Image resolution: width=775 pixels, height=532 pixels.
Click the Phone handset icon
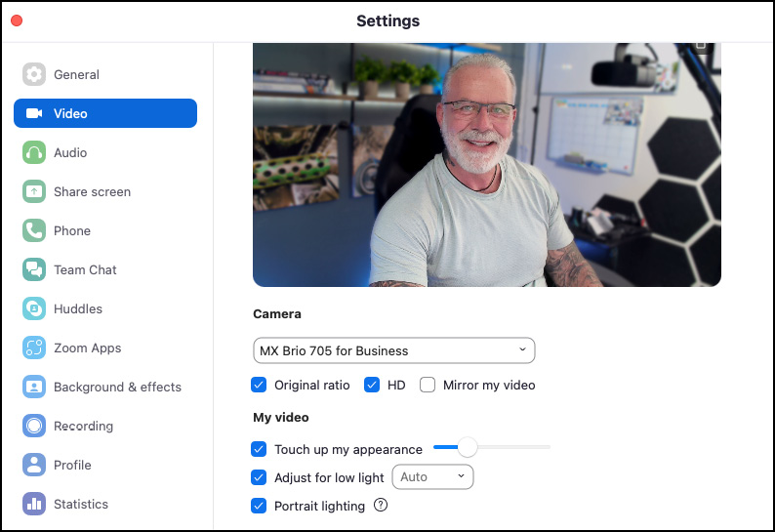(34, 230)
